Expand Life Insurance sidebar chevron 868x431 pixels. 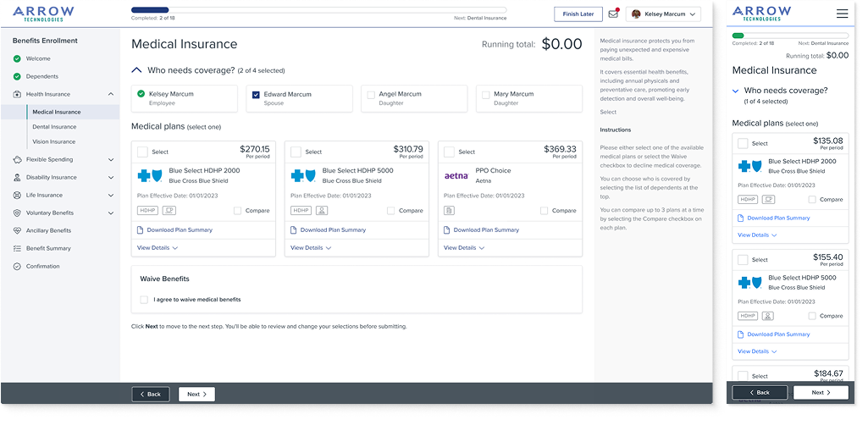coord(111,196)
